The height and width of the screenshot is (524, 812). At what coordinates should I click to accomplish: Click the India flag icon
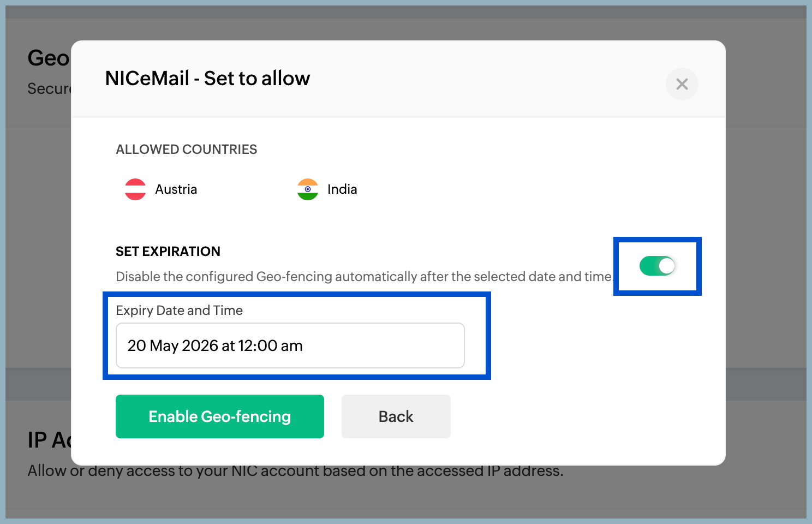[x=308, y=189]
